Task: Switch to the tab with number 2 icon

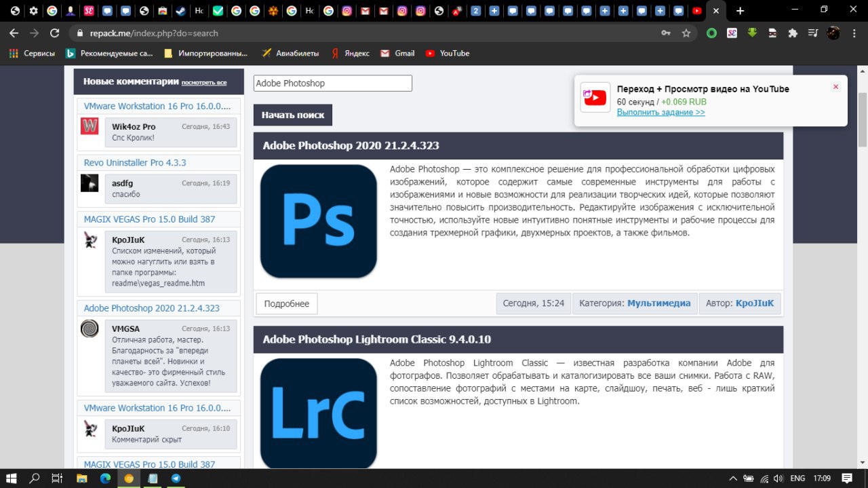Action: (x=476, y=11)
